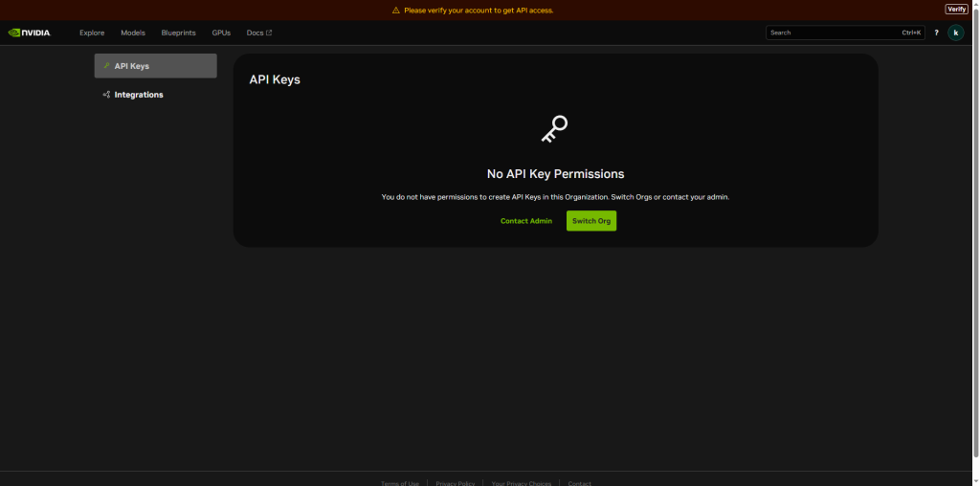The height and width of the screenshot is (486, 980).
Task: Click the large key icon above the message
Action: point(554,129)
